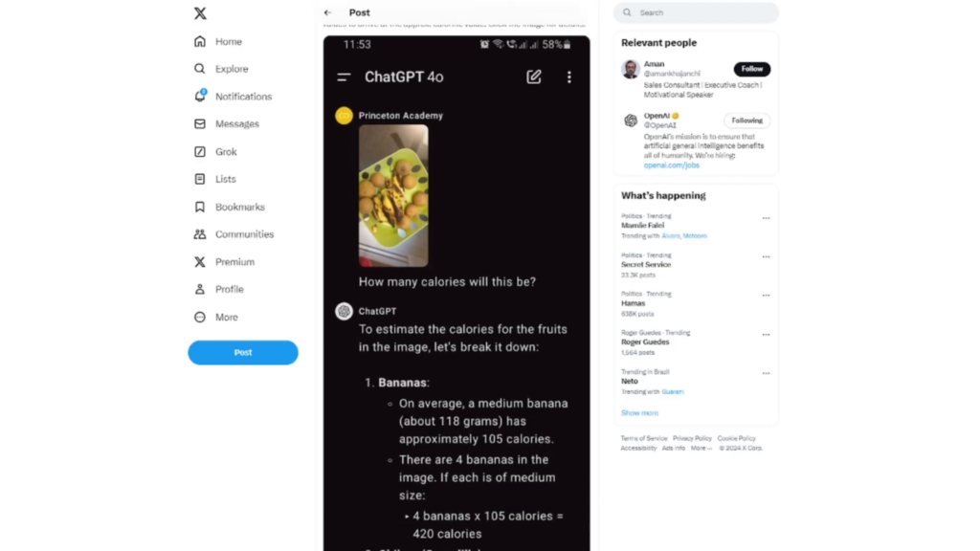
Task: Open three-dot menu in ChatGPT header
Action: tap(568, 77)
